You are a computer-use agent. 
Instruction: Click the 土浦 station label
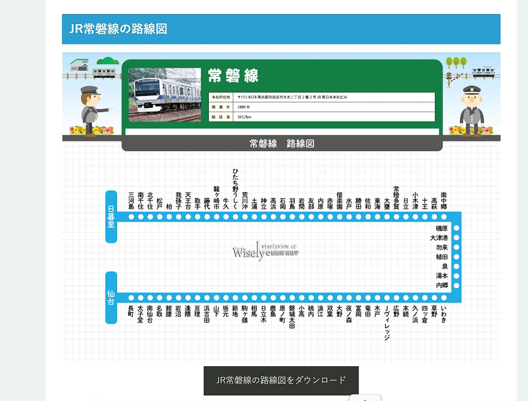pos(254,204)
